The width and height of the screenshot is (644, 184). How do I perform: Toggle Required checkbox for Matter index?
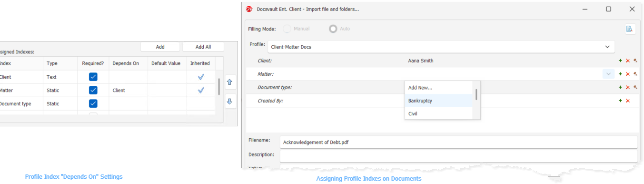93,90
